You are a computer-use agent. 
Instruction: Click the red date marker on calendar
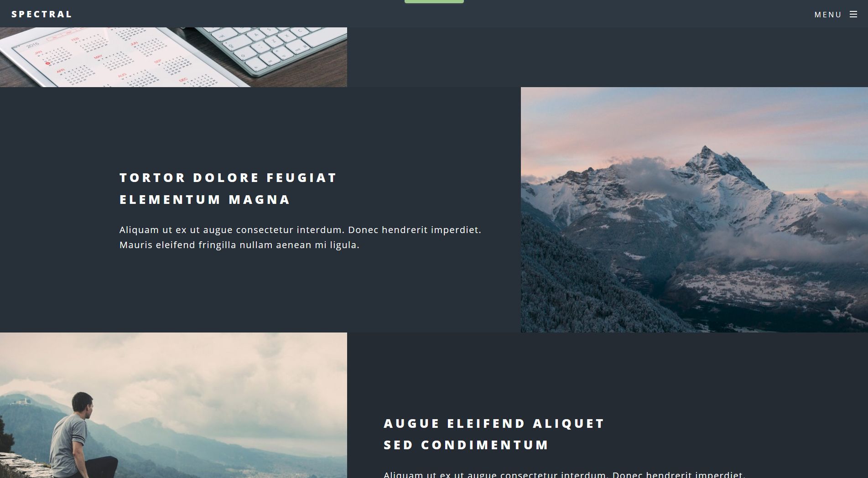coord(47,63)
